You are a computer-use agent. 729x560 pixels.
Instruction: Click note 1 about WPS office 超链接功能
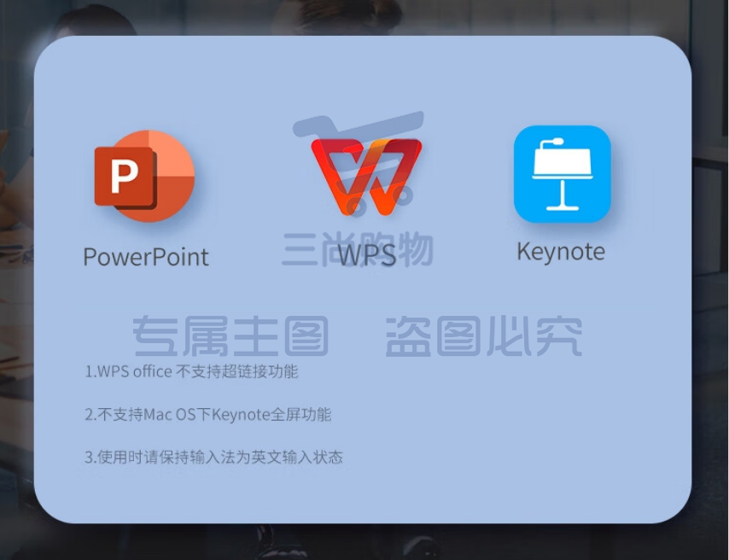(x=191, y=371)
